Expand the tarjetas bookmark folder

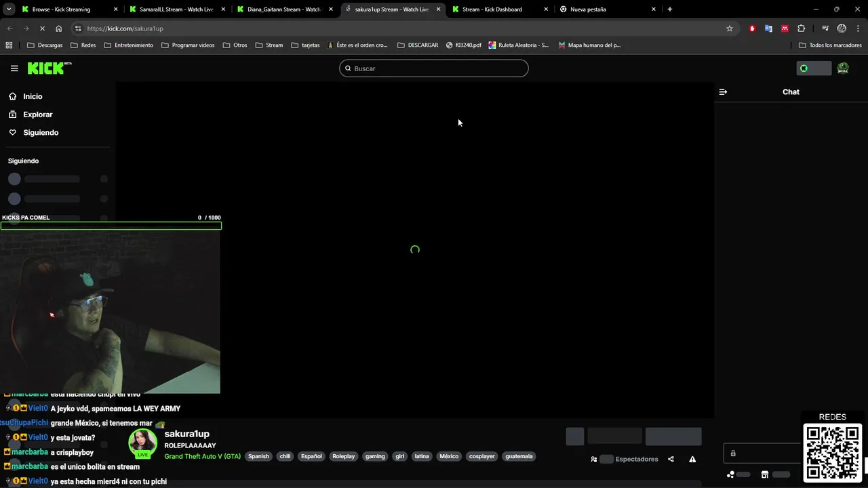[x=305, y=45]
